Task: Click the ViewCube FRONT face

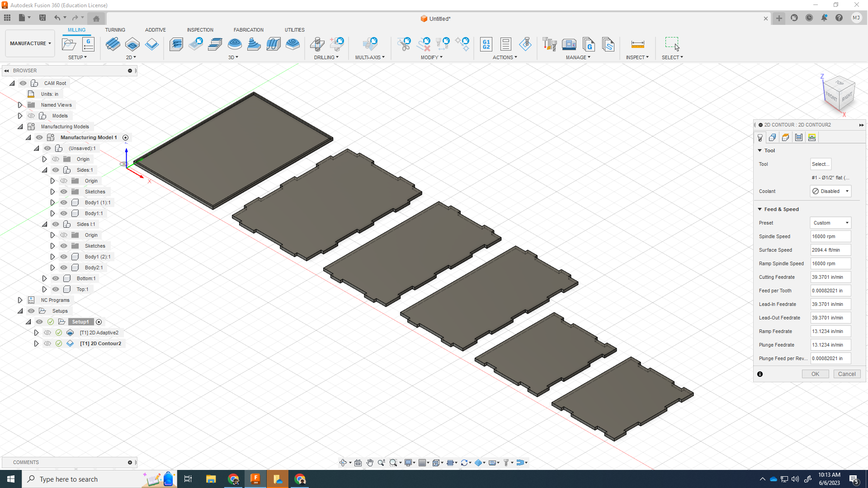Action: point(831,96)
